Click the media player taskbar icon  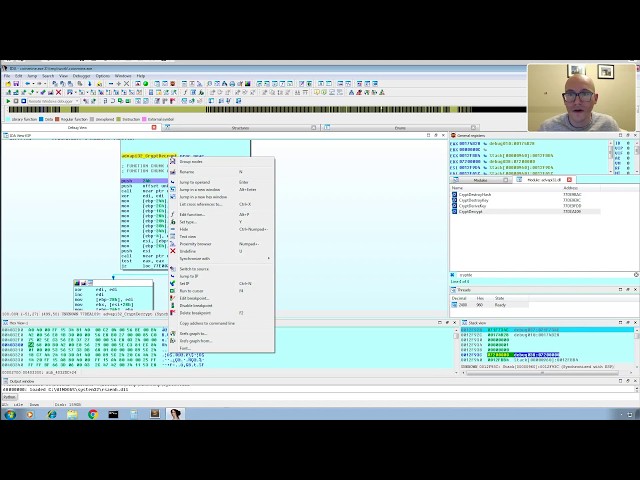[x=30, y=414]
